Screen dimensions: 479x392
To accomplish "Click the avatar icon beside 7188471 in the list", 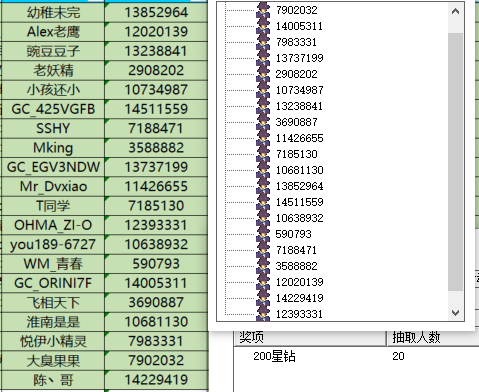I will (x=263, y=250).
